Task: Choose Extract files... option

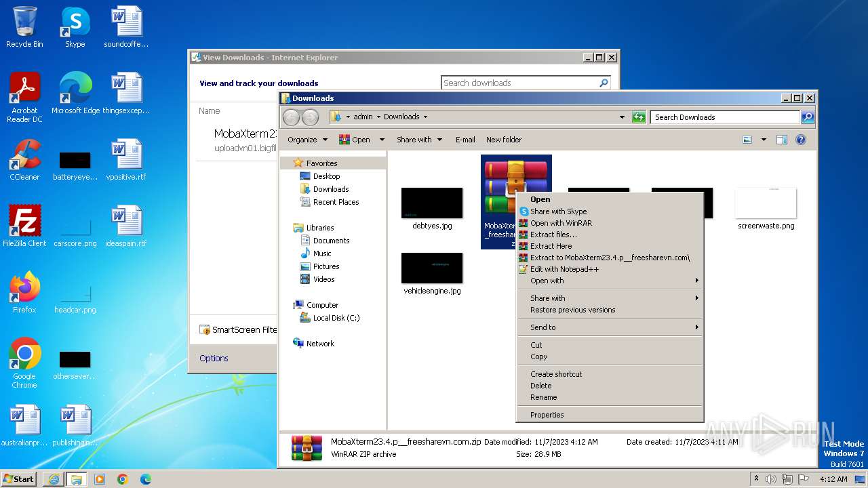Action: pyautogui.click(x=610, y=235)
